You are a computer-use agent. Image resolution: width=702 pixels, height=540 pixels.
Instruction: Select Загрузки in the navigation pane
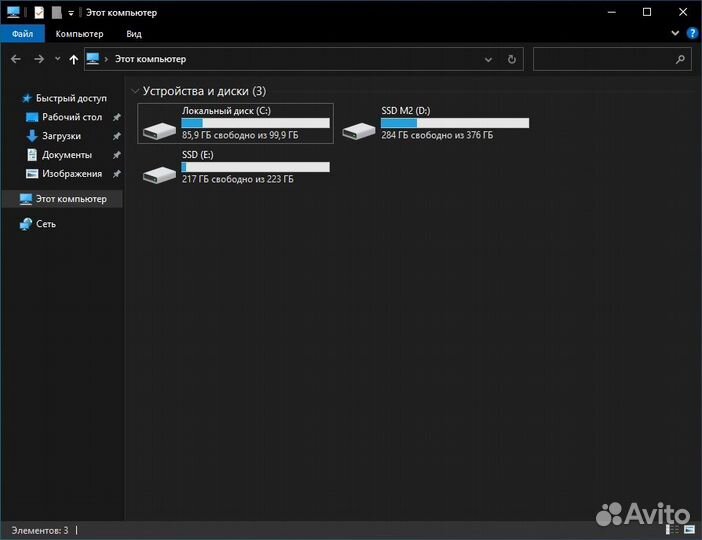61,136
